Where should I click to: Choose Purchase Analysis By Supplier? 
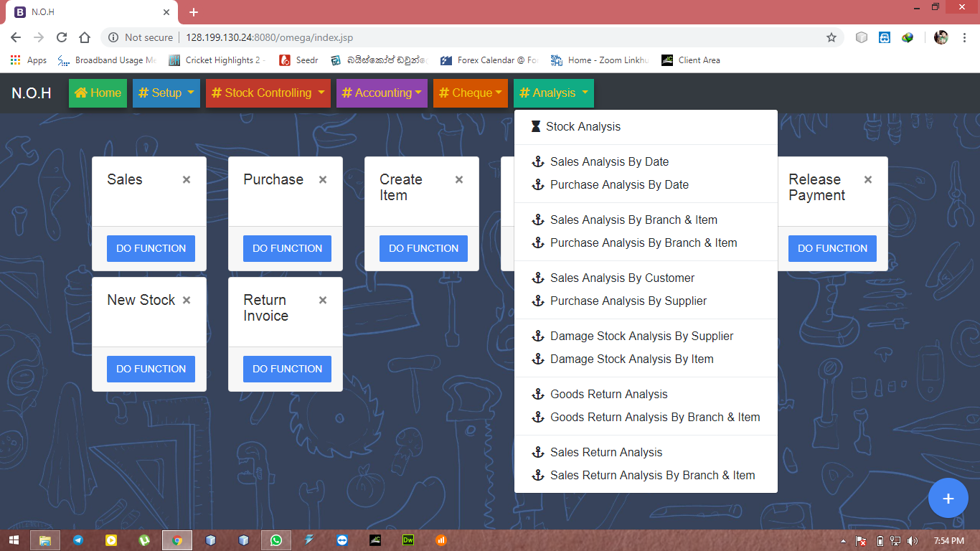[x=646, y=301]
